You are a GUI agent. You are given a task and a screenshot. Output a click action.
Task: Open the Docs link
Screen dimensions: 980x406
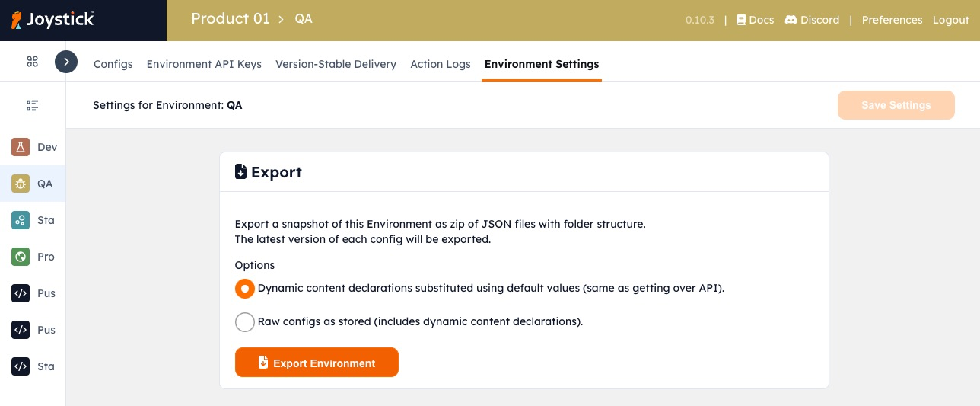755,20
